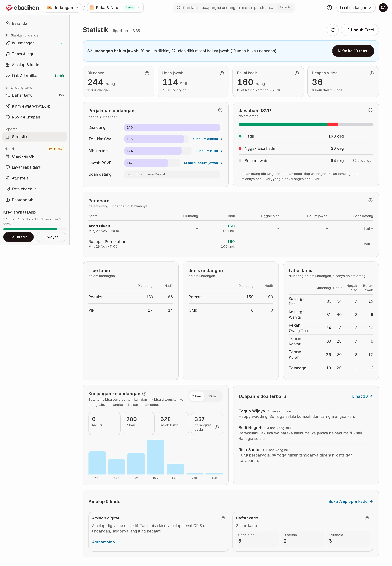Click the info icon beside perangkat beda

[x=217, y=427]
